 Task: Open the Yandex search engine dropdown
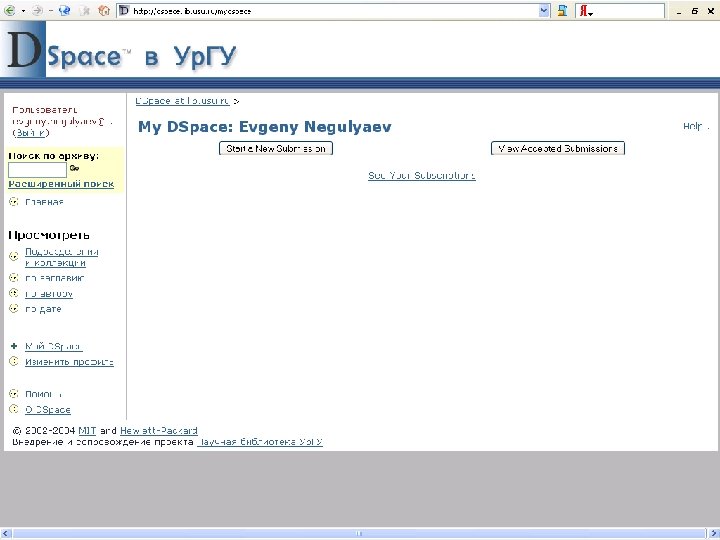[586, 11]
